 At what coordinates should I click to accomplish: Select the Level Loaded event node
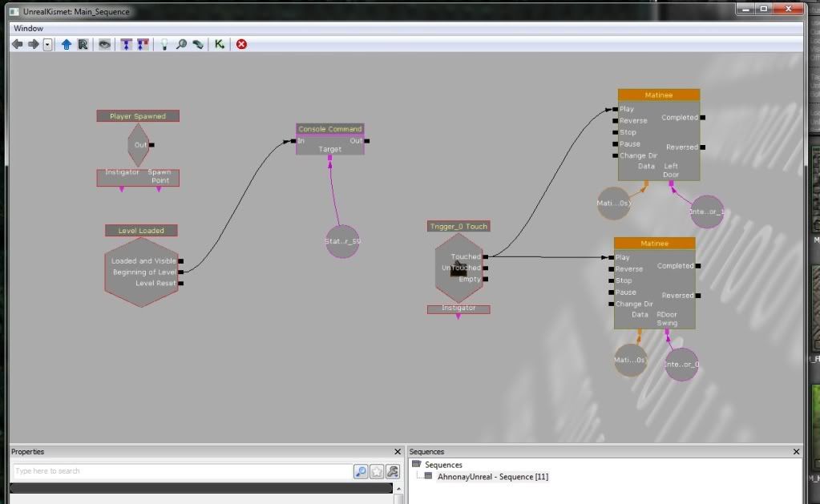pos(141,231)
